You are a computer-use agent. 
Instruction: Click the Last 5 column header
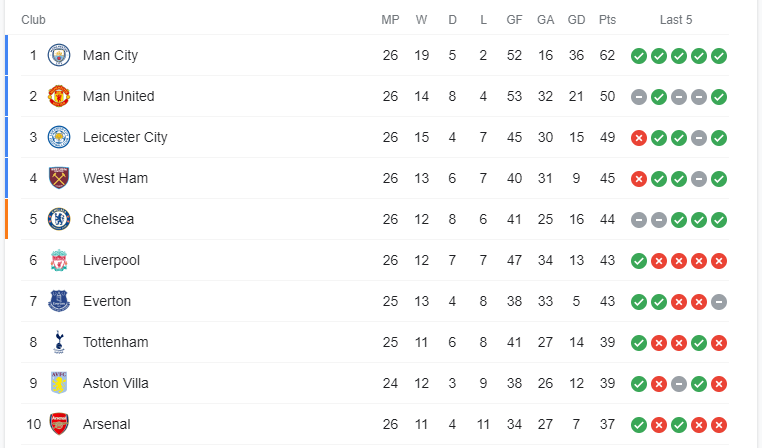coord(676,20)
